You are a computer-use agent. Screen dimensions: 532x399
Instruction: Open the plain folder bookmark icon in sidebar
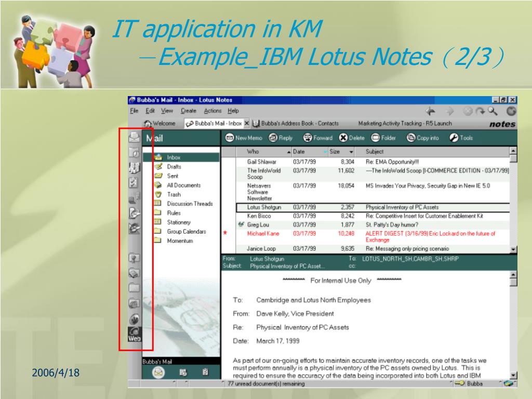[x=135, y=288]
